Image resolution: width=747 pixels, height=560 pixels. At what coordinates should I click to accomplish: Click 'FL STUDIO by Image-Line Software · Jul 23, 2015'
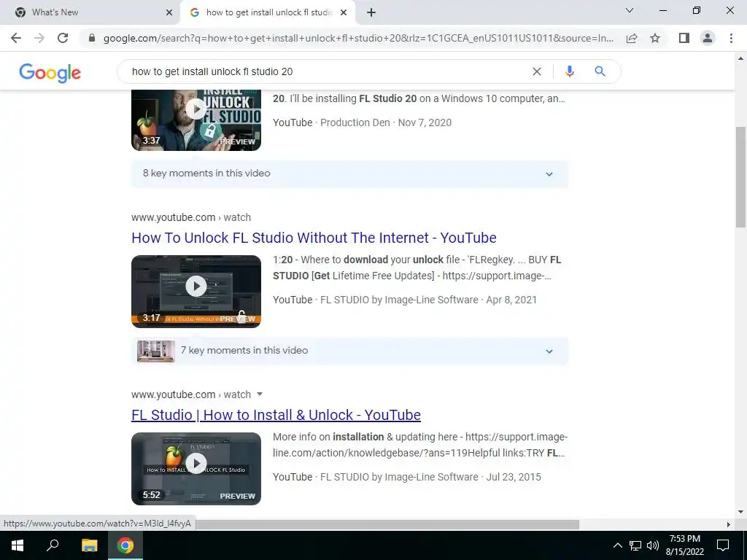[x=430, y=477]
